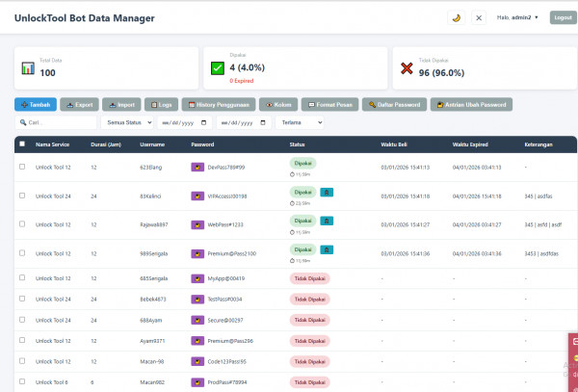Open the admin2 user menu dropdown
The height and width of the screenshot is (392, 578).
point(517,17)
